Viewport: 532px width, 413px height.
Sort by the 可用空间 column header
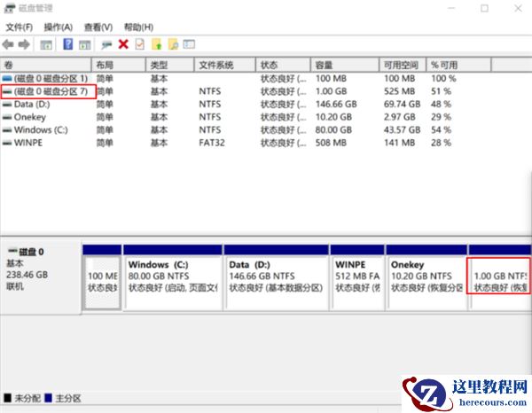403,65
